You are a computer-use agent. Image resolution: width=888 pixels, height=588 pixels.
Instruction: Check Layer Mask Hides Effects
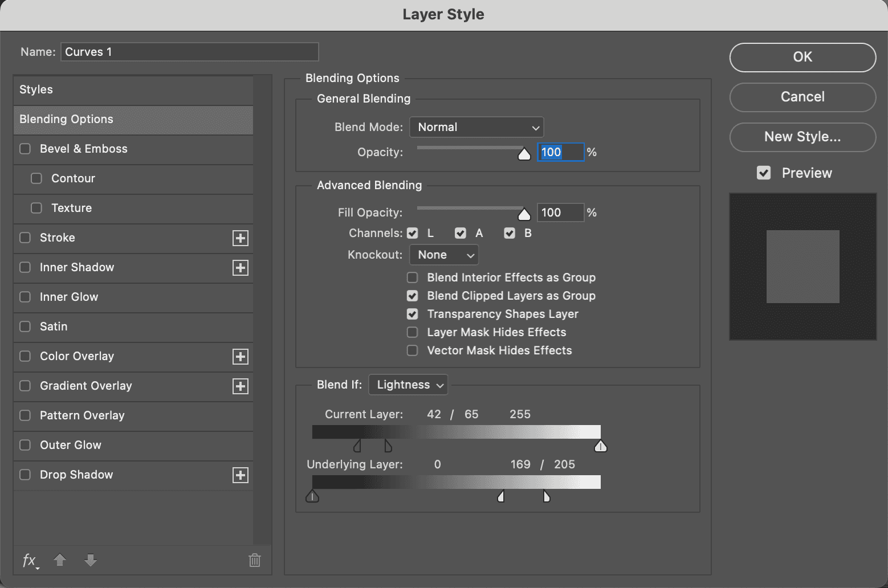(x=412, y=332)
